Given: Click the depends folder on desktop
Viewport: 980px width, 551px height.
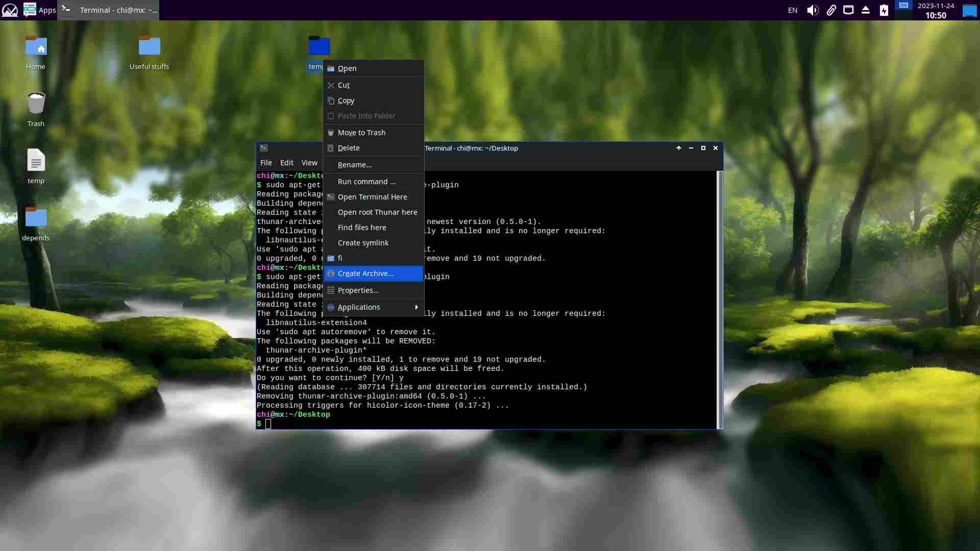Looking at the screenshot, I should pyautogui.click(x=36, y=218).
